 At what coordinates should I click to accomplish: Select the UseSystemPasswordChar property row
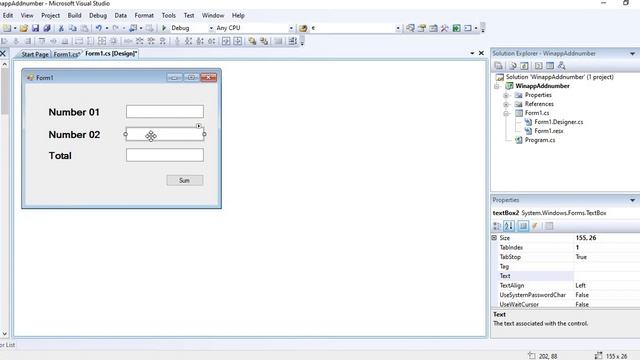(x=566, y=295)
